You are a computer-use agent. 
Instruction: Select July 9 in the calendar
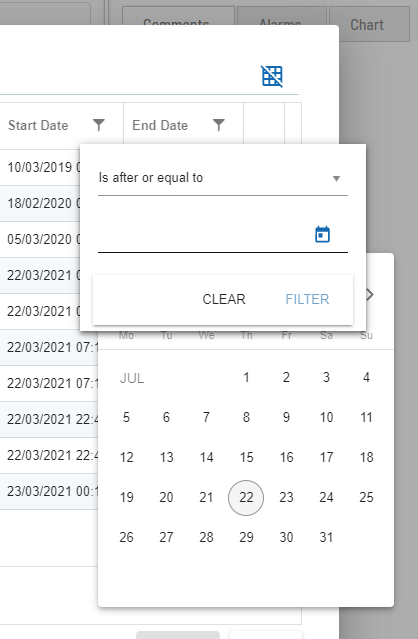coord(286,417)
